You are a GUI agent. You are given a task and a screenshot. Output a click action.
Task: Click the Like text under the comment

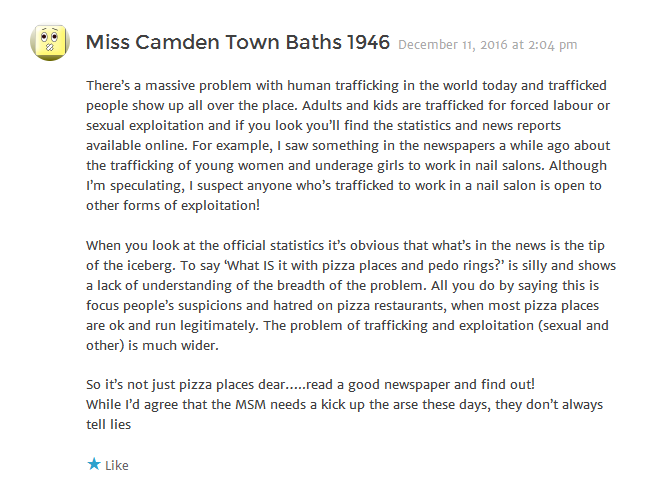117,466
